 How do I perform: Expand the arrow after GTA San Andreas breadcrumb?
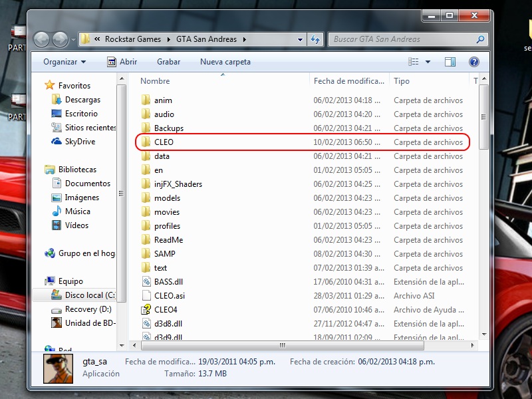(244, 39)
